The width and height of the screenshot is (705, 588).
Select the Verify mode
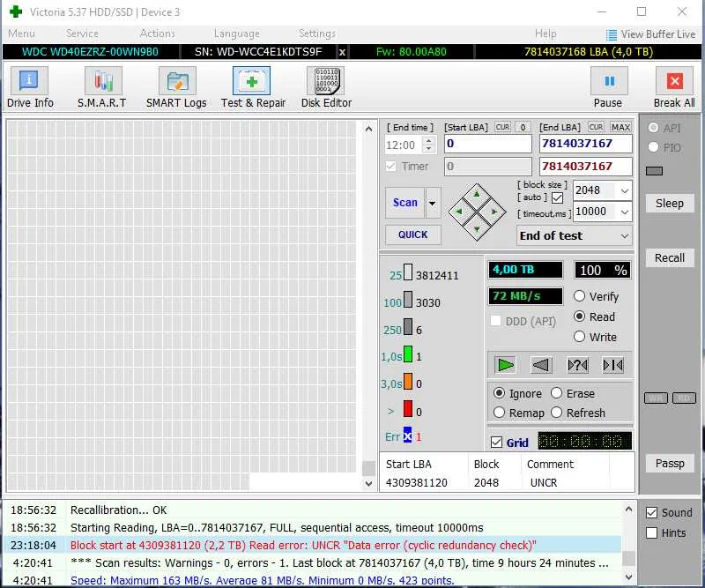(x=579, y=296)
